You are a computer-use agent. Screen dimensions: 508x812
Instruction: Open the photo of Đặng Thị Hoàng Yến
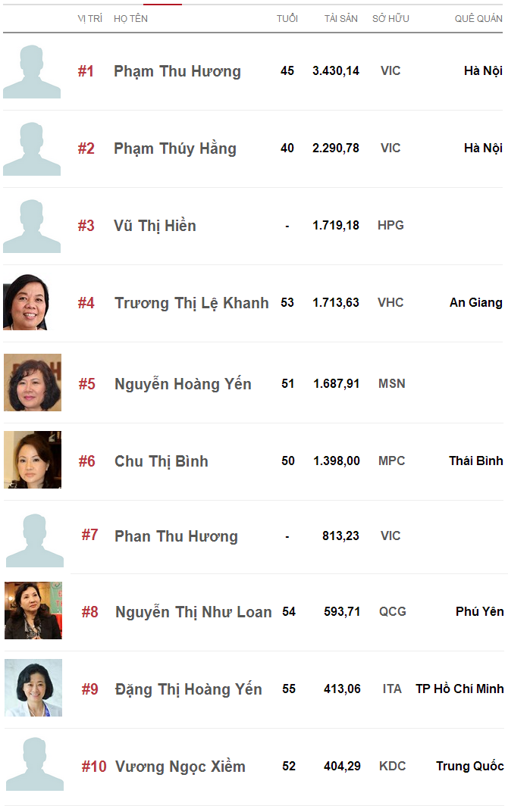pyautogui.click(x=33, y=688)
